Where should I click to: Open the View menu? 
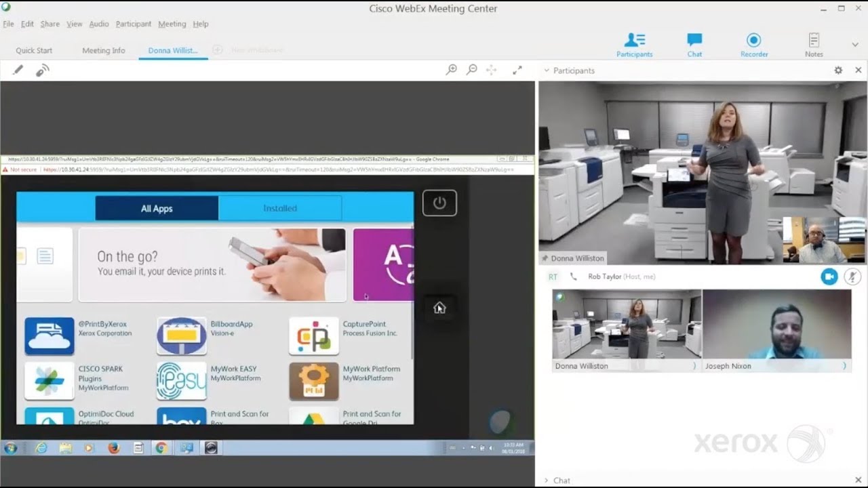click(75, 24)
